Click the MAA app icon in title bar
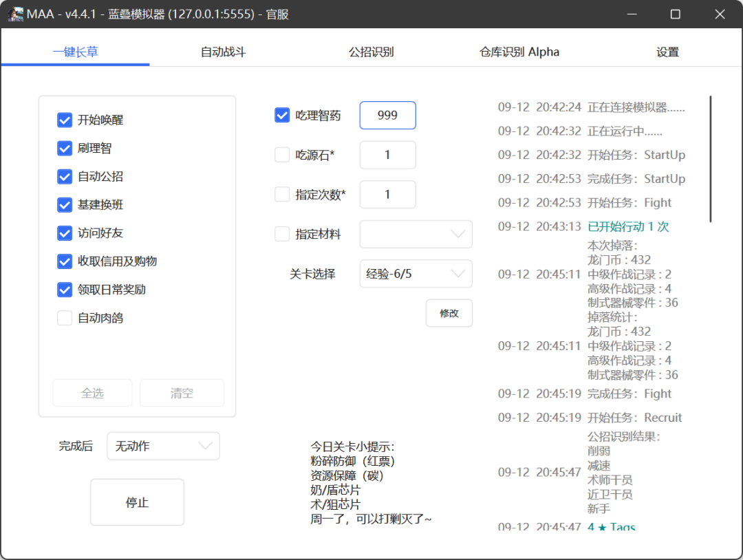Image resolution: width=743 pixels, height=560 pixels. (x=16, y=14)
